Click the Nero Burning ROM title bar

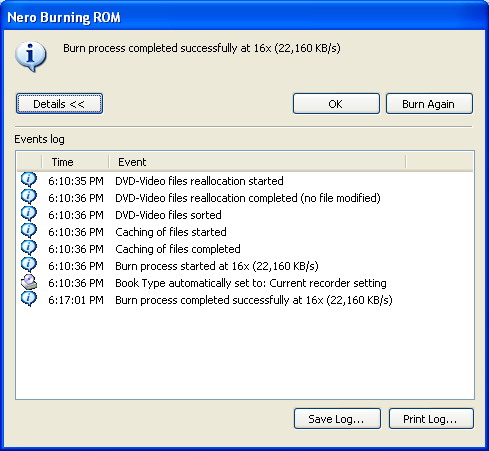tap(244, 17)
